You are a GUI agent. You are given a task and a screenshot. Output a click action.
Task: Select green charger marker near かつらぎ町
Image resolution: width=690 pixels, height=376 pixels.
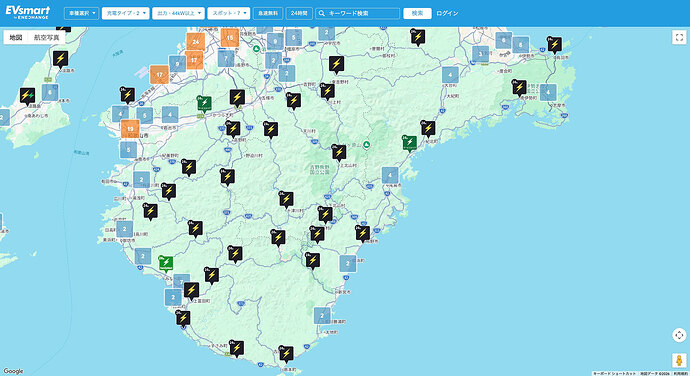(204, 103)
